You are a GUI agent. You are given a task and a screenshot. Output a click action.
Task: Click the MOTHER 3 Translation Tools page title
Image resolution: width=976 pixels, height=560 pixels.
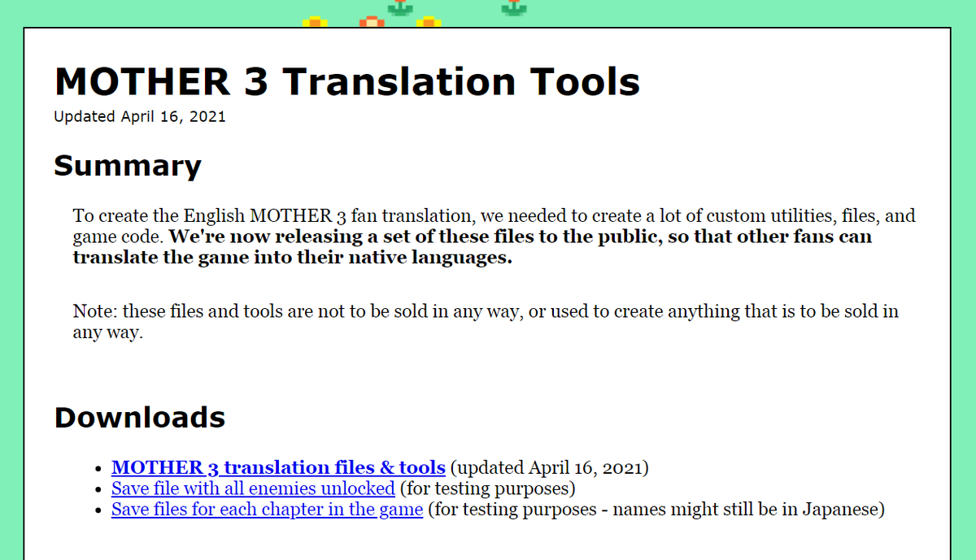click(347, 81)
